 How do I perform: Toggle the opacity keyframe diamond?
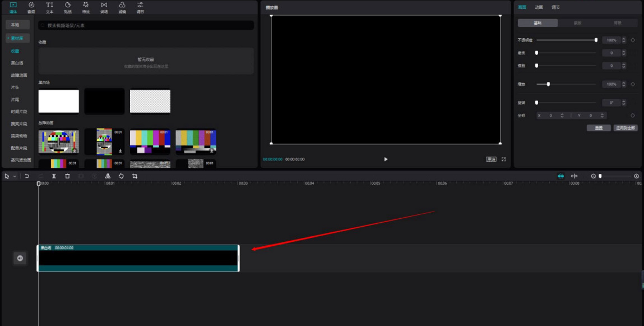tap(633, 40)
